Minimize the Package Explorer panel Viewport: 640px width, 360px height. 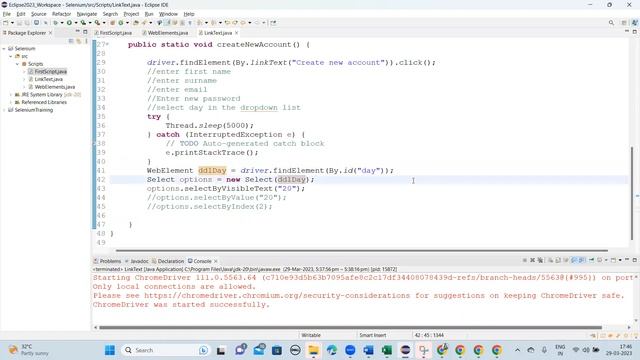(78, 31)
